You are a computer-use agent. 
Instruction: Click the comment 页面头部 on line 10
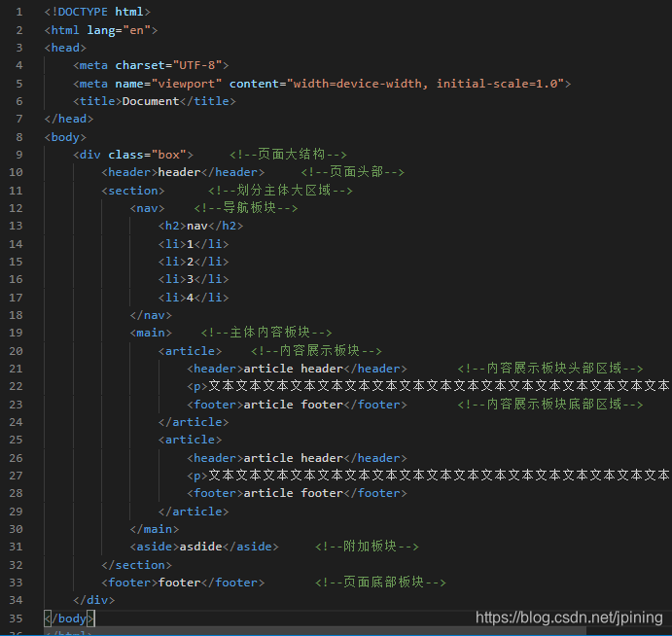352,172
